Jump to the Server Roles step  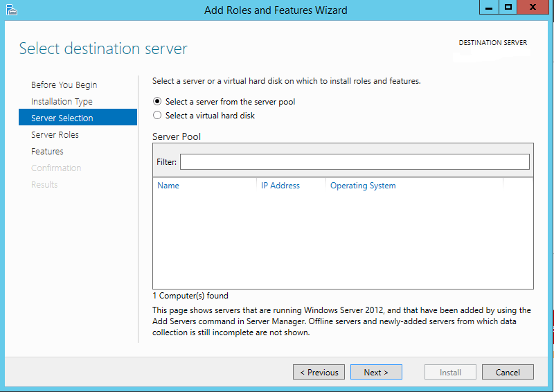[55, 135]
